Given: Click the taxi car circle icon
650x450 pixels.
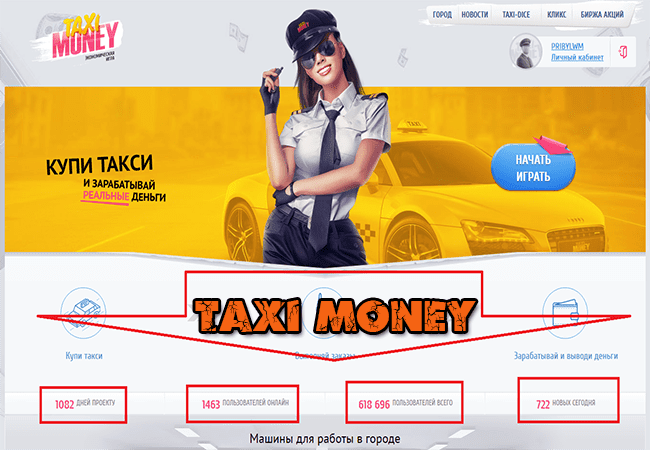Looking at the screenshot, I should click(x=83, y=313).
